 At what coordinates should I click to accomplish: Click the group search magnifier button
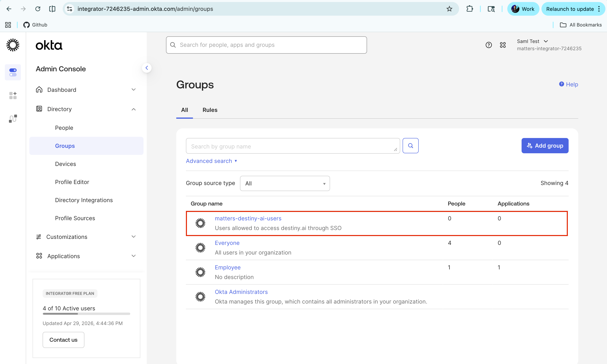click(410, 146)
